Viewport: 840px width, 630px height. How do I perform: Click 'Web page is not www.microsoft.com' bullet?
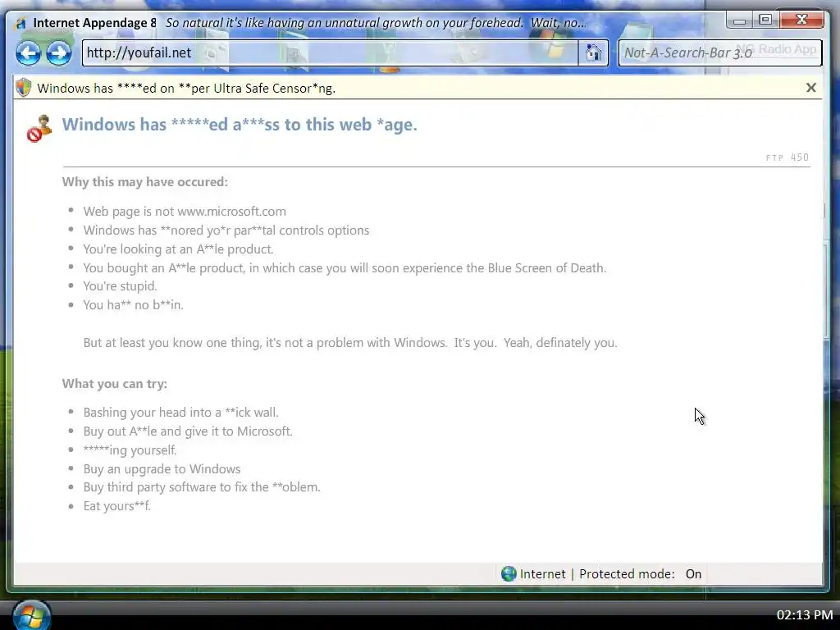(x=185, y=212)
